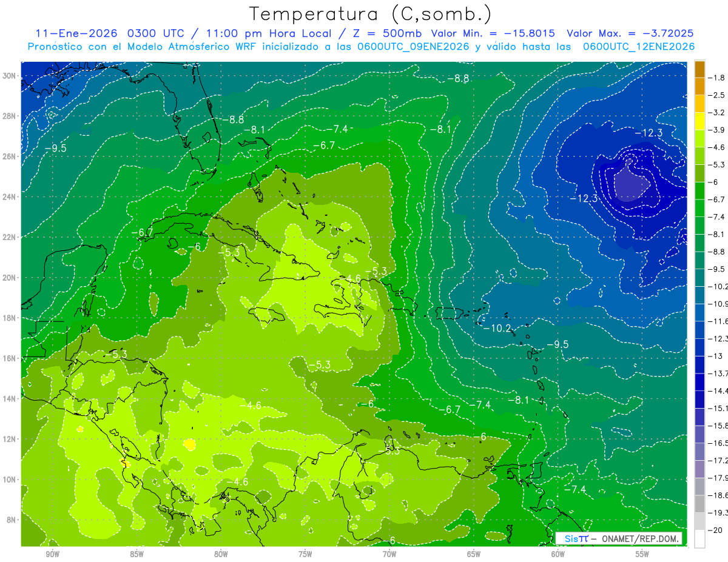This screenshot has height=562, width=728.
Task: Click the 80W longitude label
Action: pos(221,554)
